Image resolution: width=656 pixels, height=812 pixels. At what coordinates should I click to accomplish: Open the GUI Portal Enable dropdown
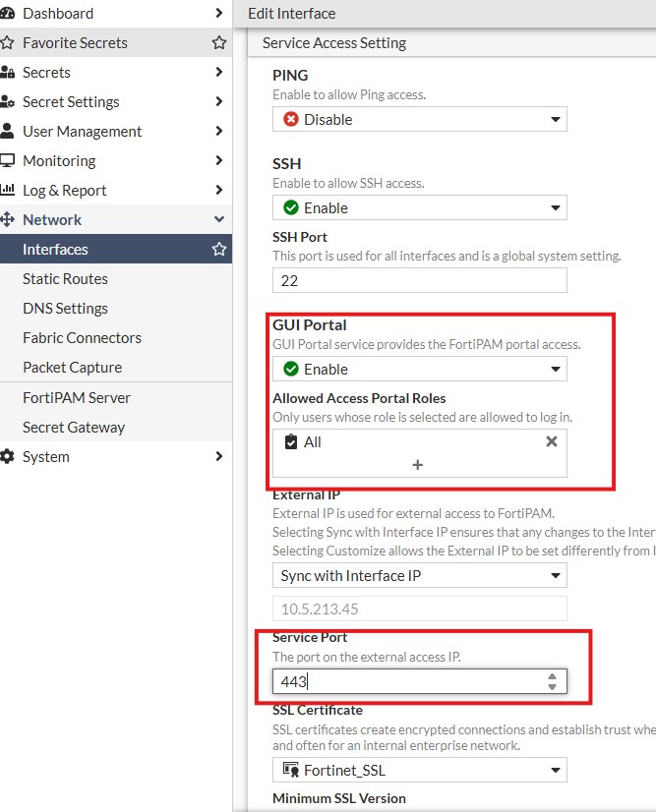(x=420, y=369)
